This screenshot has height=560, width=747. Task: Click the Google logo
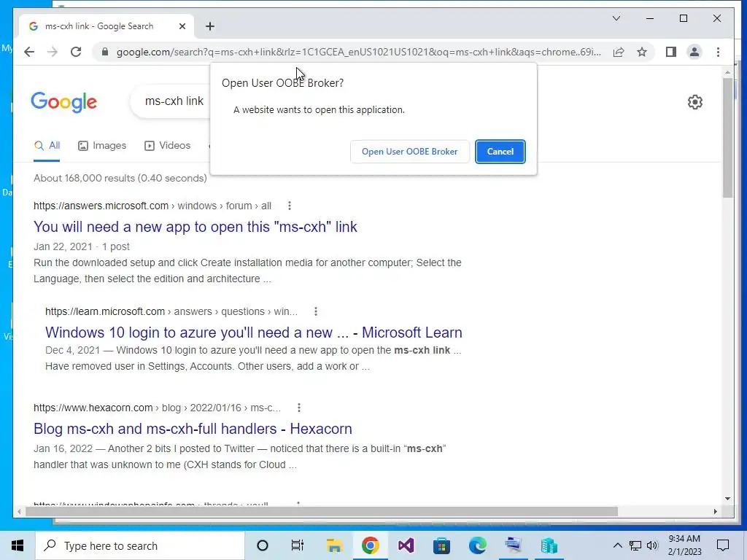tap(64, 102)
